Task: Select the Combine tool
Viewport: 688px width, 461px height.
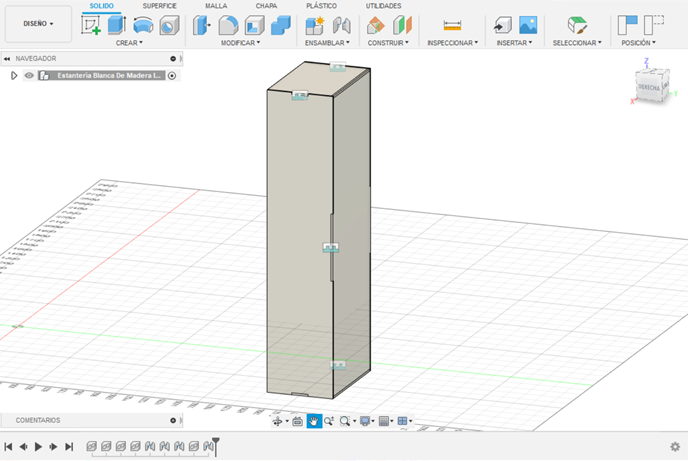Action: pyautogui.click(x=281, y=25)
